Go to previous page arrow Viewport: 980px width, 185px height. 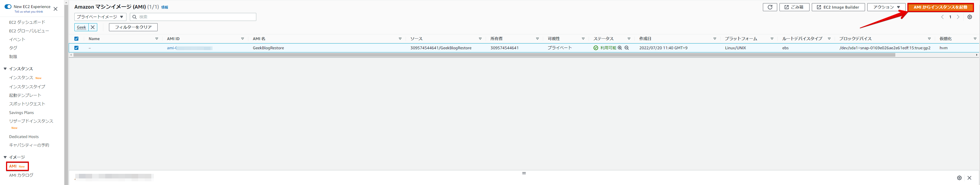click(x=942, y=17)
